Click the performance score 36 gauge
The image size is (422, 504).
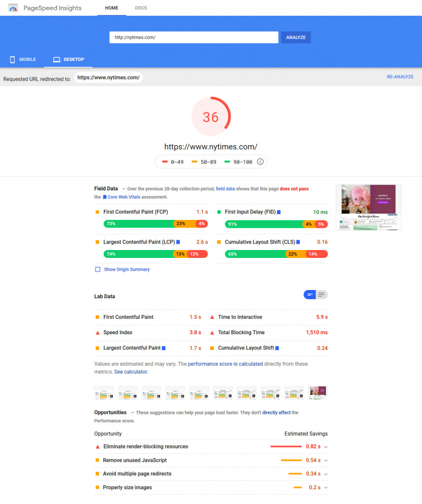pyautogui.click(x=211, y=116)
